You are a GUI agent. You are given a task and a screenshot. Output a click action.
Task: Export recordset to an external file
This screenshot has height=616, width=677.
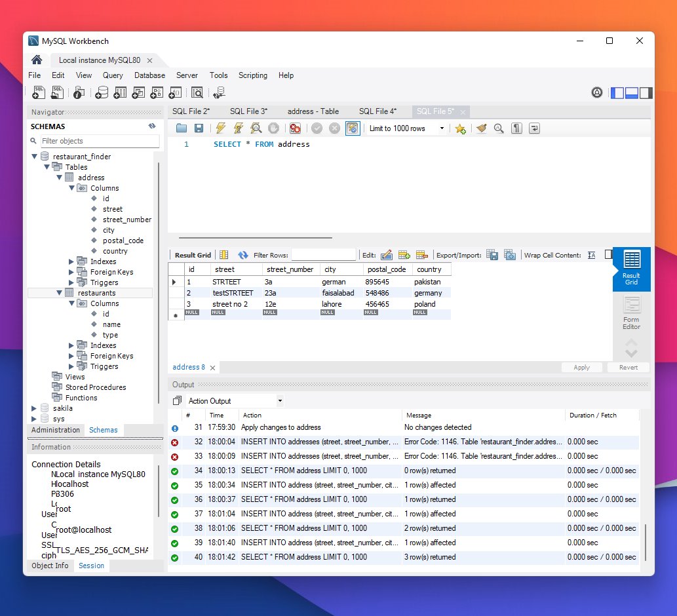click(492, 255)
